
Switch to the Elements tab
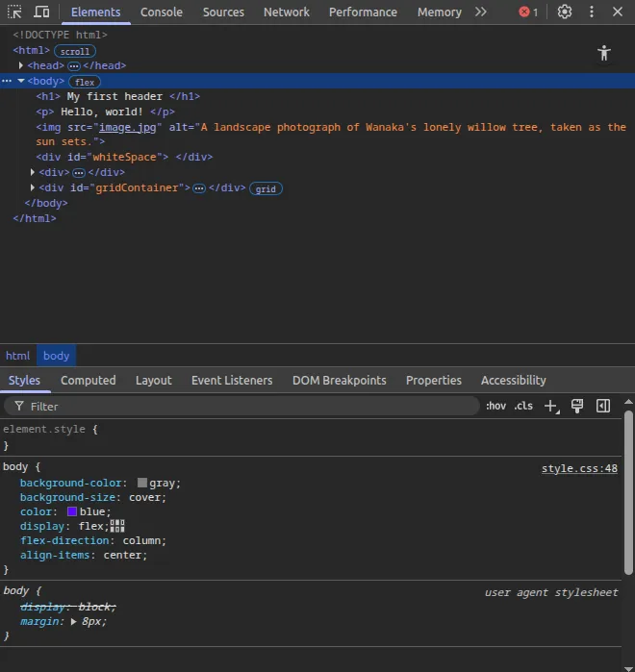(95, 12)
